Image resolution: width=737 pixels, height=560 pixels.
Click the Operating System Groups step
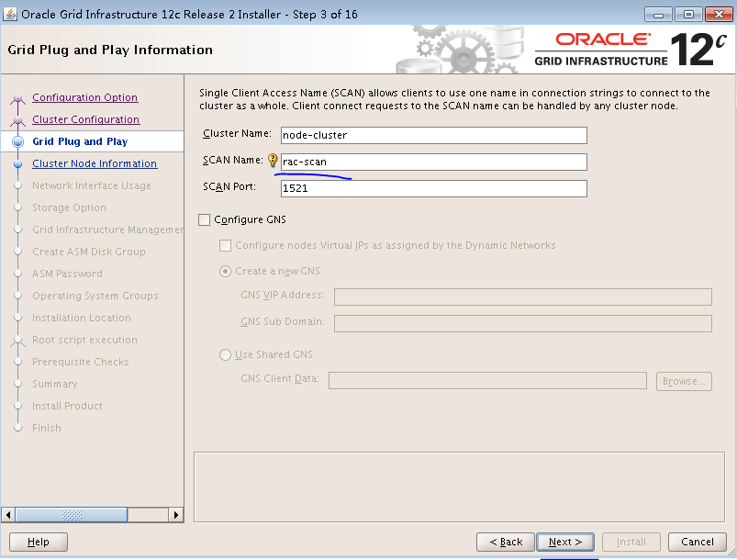95,296
